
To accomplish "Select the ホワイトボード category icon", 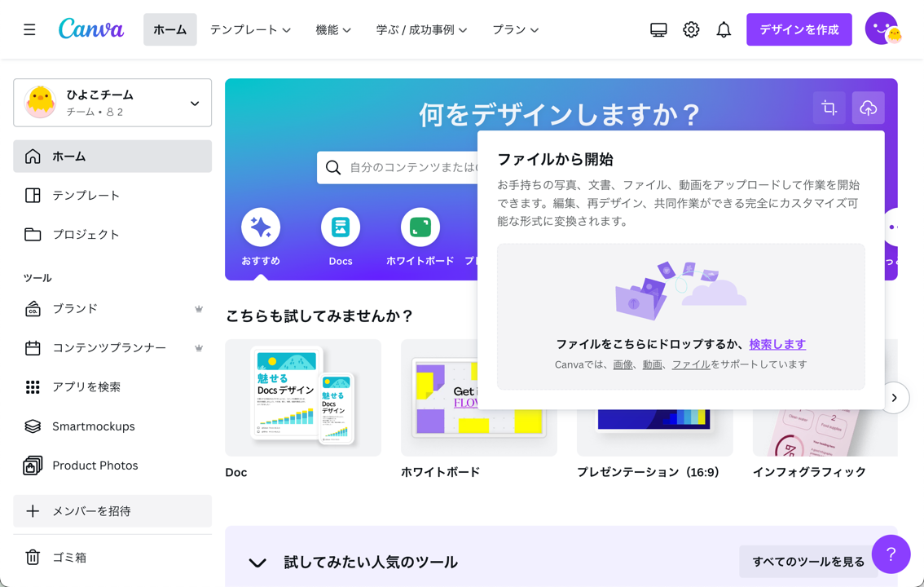I will click(420, 227).
